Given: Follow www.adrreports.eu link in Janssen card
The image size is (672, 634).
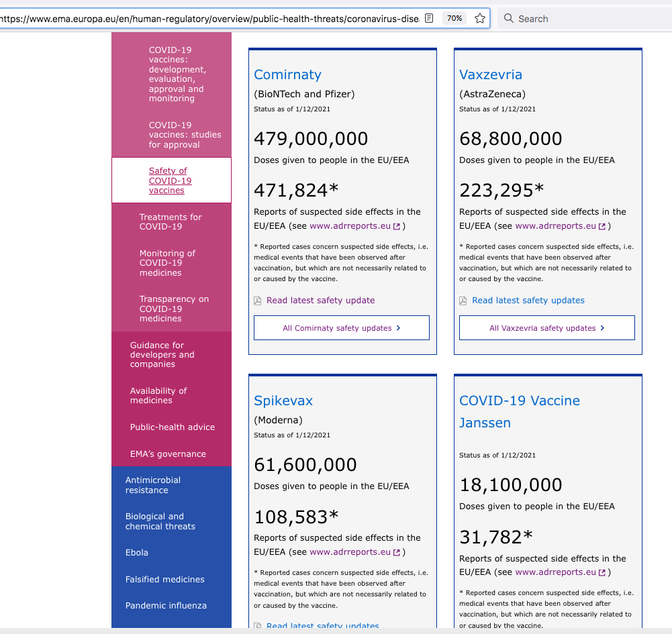Looking at the screenshot, I should 555,572.
